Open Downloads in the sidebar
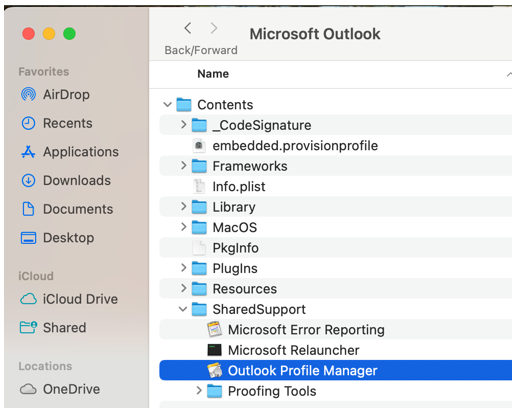Screen dimensions: 520x418 tap(66, 181)
